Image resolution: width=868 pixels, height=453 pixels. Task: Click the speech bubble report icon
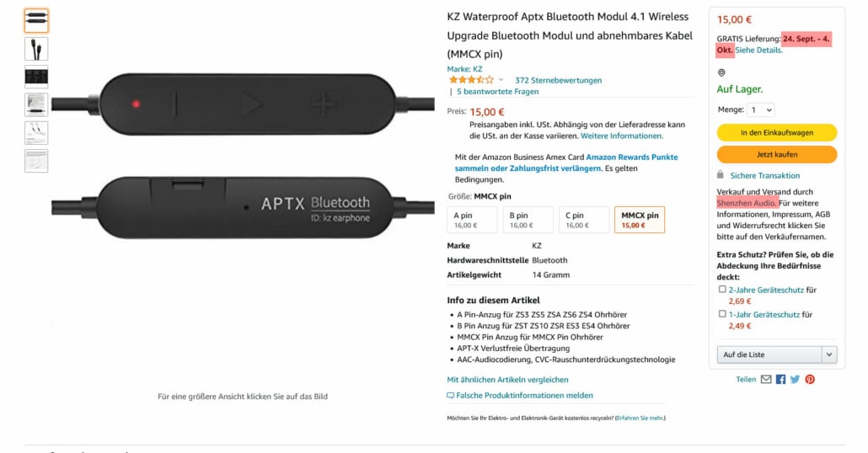click(451, 396)
